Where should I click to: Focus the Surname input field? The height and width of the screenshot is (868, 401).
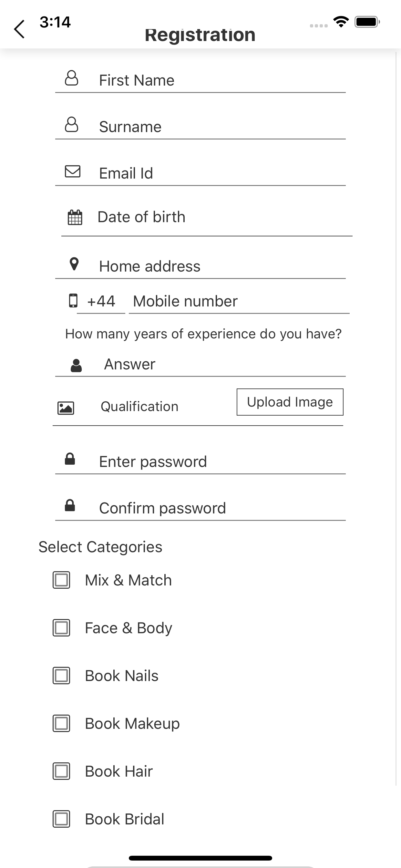[200, 127]
